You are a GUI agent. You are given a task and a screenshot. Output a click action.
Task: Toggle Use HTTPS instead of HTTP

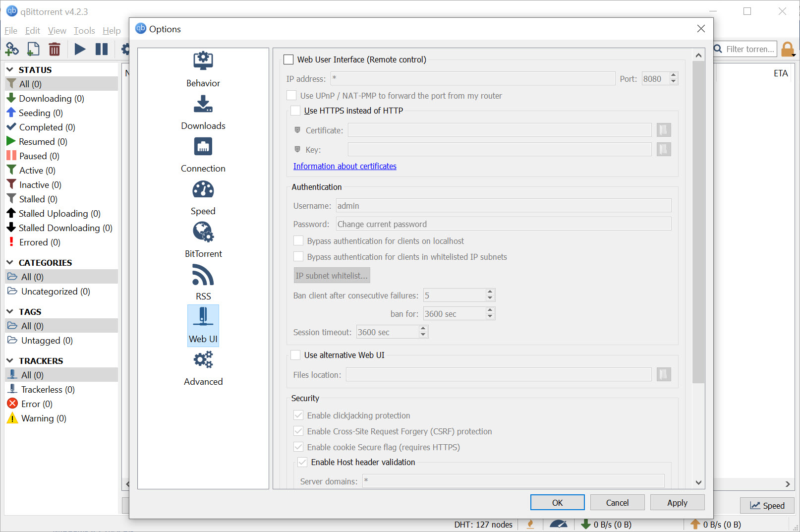pos(295,111)
